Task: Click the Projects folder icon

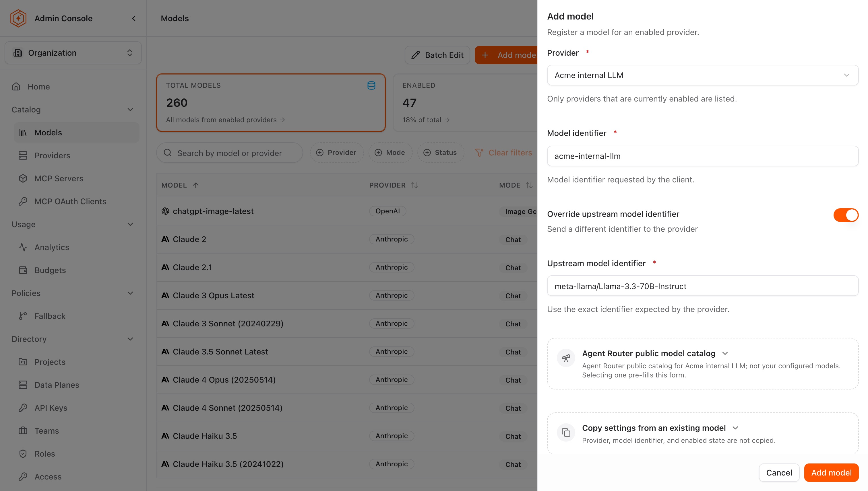Action: pos(23,362)
